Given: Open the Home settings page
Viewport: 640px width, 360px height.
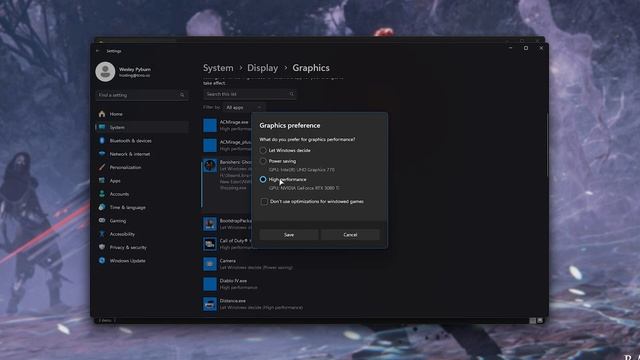Looking at the screenshot, I should coord(142,114).
